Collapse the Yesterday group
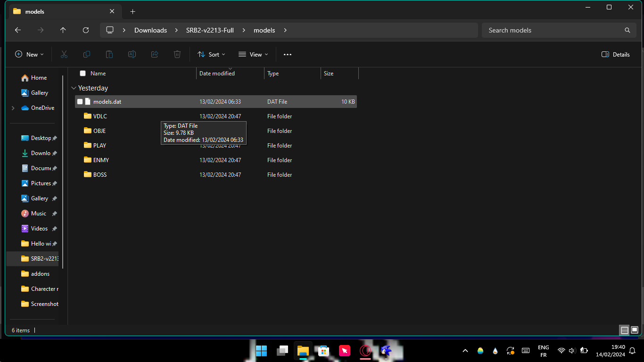Image resolution: width=644 pixels, height=362 pixels. [x=74, y=88]
